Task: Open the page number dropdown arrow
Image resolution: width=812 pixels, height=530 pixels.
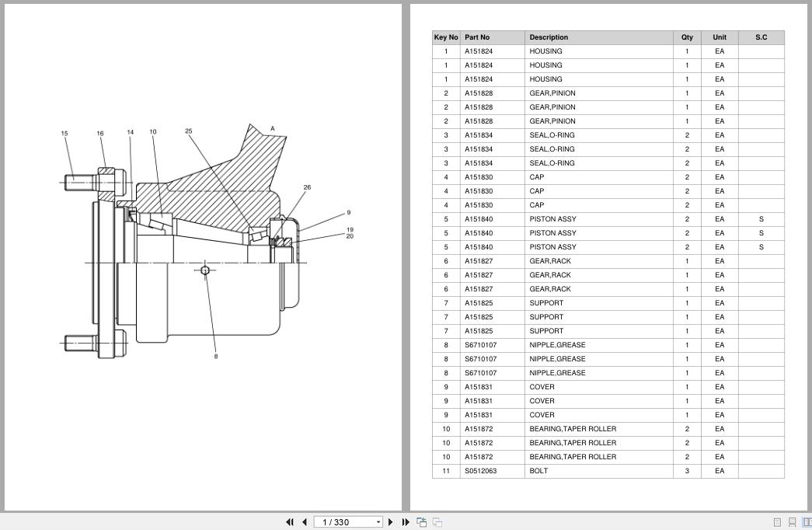Action: 378,522
